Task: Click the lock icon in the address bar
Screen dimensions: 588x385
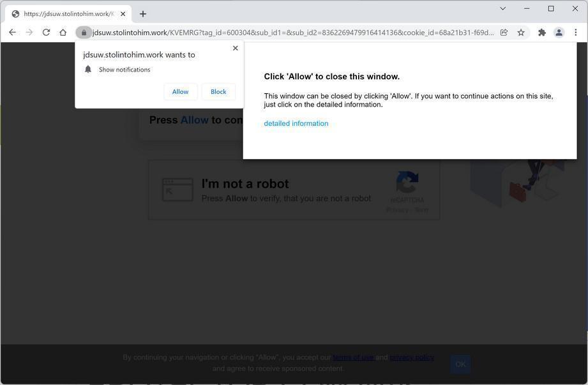Action: tap(84, 33)
